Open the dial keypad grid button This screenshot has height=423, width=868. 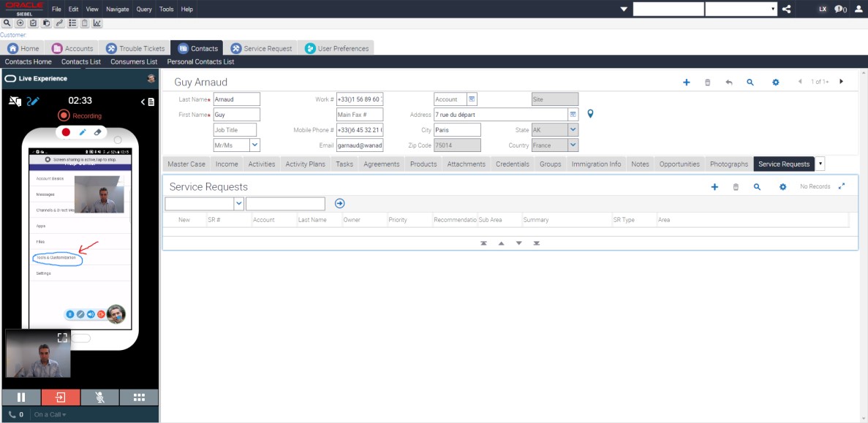point(139,397)
